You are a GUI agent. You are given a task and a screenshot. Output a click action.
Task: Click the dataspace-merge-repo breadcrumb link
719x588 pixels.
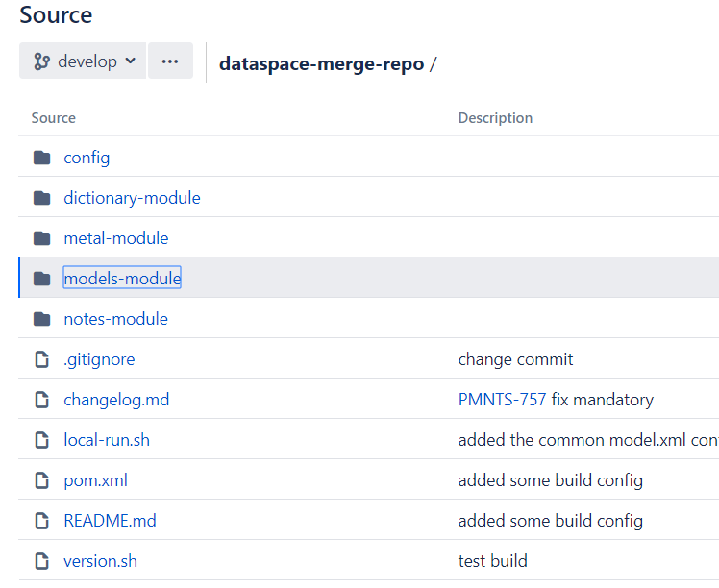[x=321, y=64]
